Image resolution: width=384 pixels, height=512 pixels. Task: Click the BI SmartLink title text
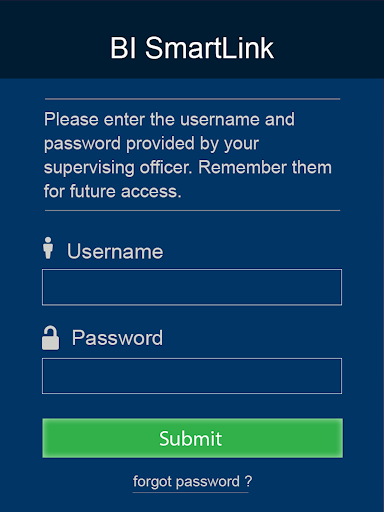pyautogui.click(x=192, y=48)
